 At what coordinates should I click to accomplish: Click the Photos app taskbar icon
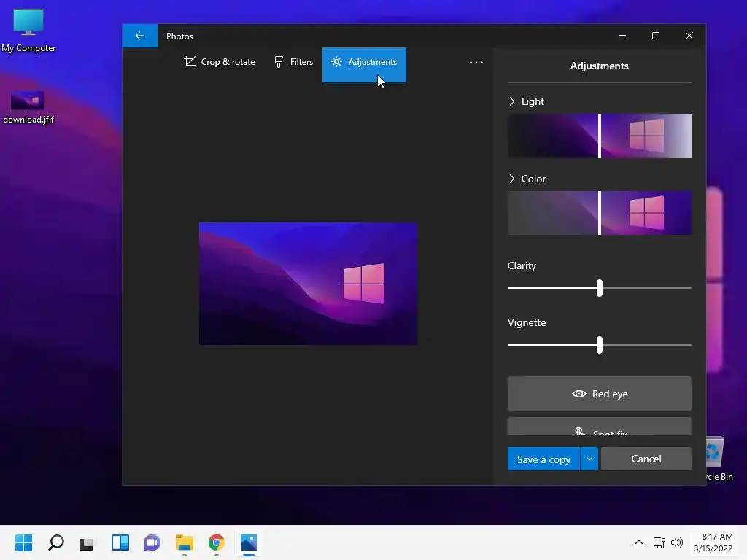pyautogui.click(x=249, y=542)
